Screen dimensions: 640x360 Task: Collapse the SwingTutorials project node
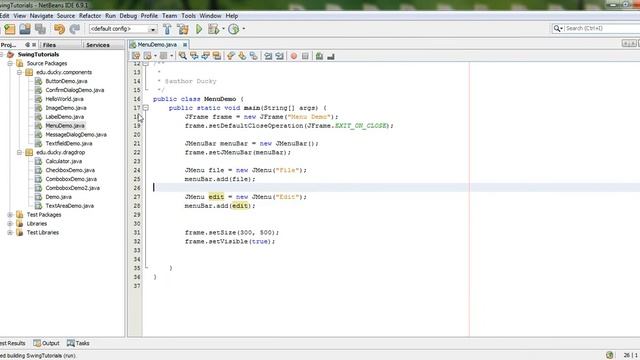tap(2, 54)
